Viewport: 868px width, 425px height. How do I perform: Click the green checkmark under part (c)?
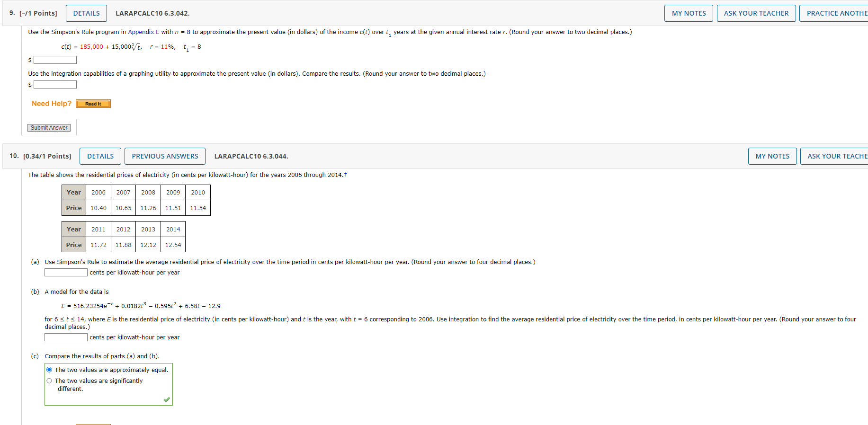point(166,399)
